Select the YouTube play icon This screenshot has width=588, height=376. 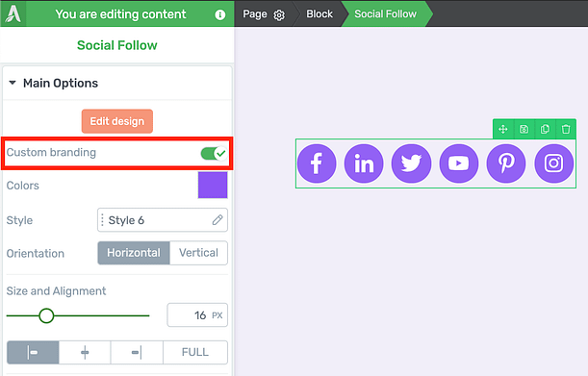(459, 163)
